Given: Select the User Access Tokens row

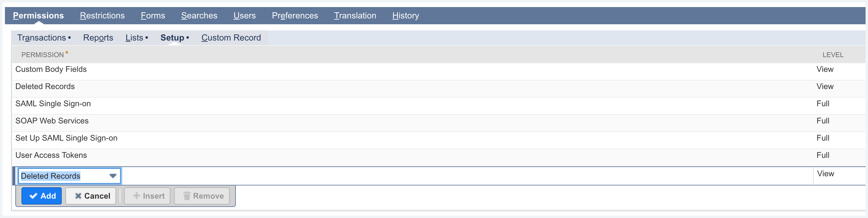Looking at the screenshot, I should 51,155.
